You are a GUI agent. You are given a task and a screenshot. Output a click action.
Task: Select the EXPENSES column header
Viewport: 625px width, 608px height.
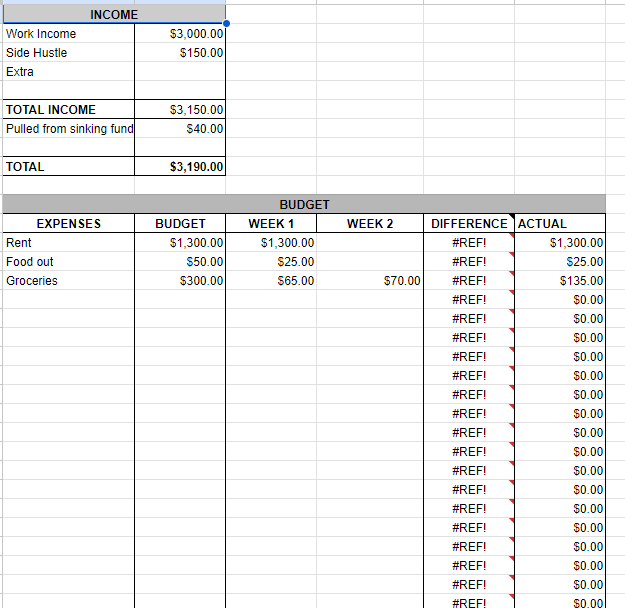tap(69, 223)
